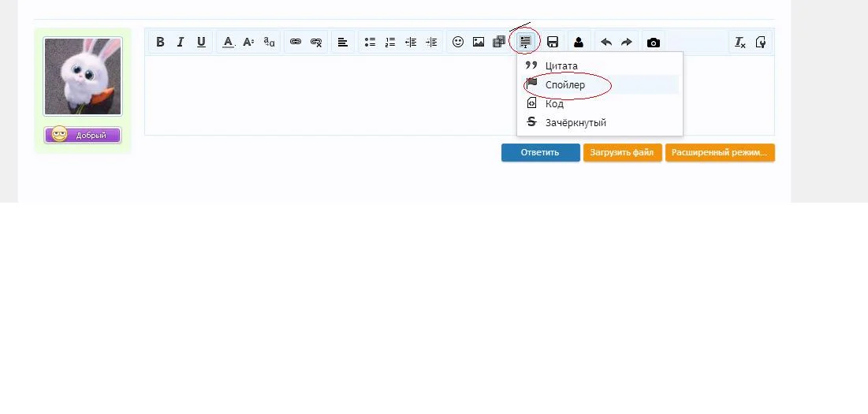Screen dimensions: 868x414
Task: Insert a numbered list
Action: click(x=390, y=42)
